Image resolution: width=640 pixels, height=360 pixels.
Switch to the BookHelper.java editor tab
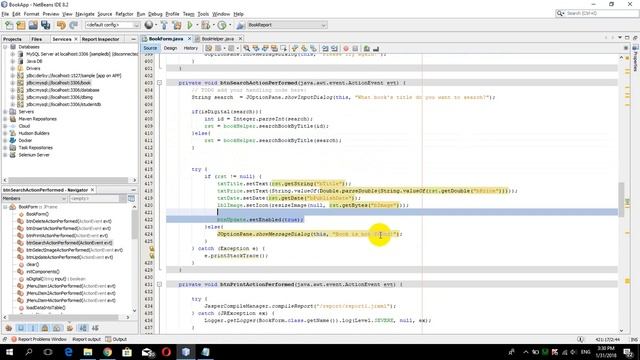coord(218,39)
